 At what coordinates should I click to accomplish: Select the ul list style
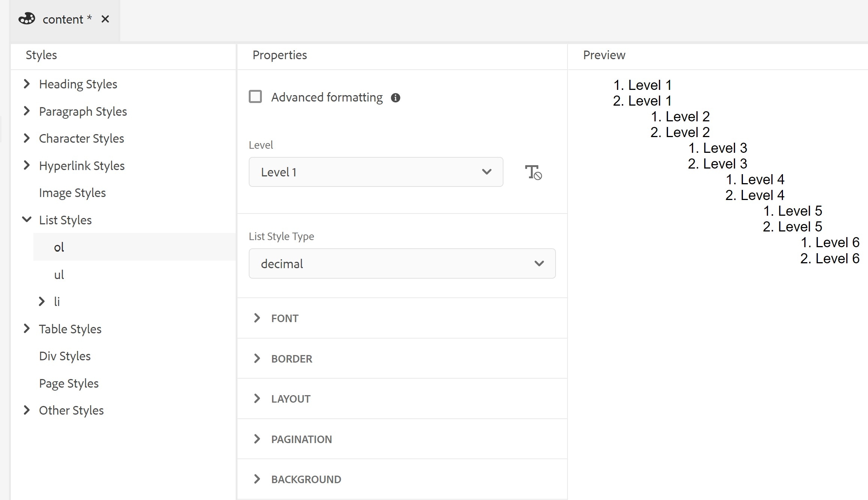[59, 274]
